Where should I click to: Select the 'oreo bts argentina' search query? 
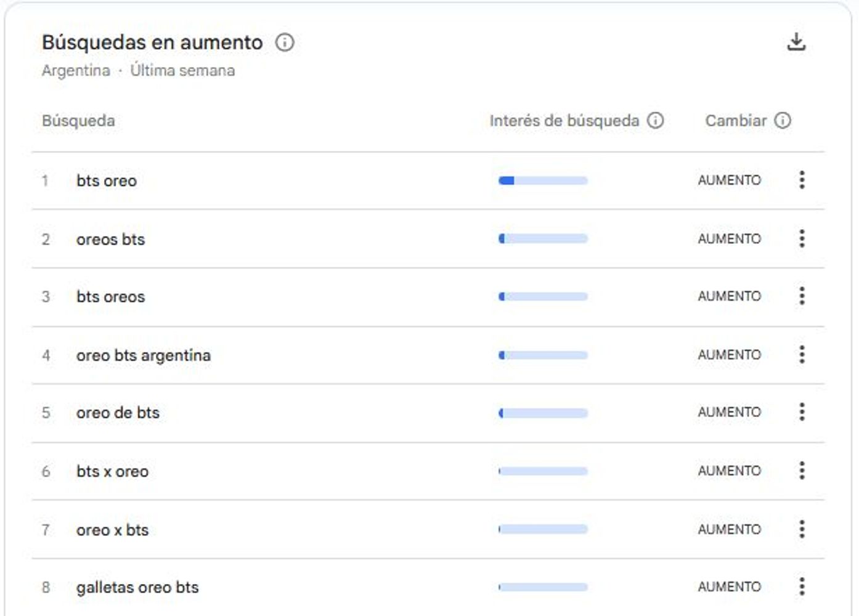pyautogui.click(x=144, y=355)
